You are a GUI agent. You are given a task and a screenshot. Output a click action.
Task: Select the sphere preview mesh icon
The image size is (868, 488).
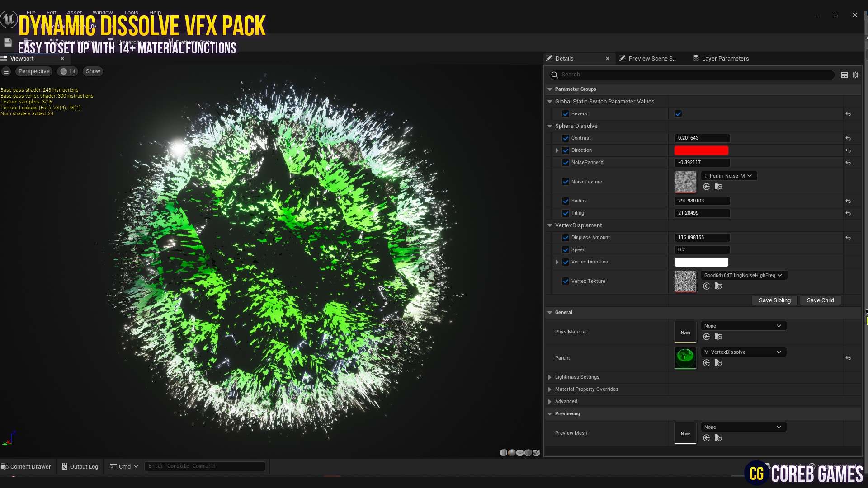click(x=512, y=452)
